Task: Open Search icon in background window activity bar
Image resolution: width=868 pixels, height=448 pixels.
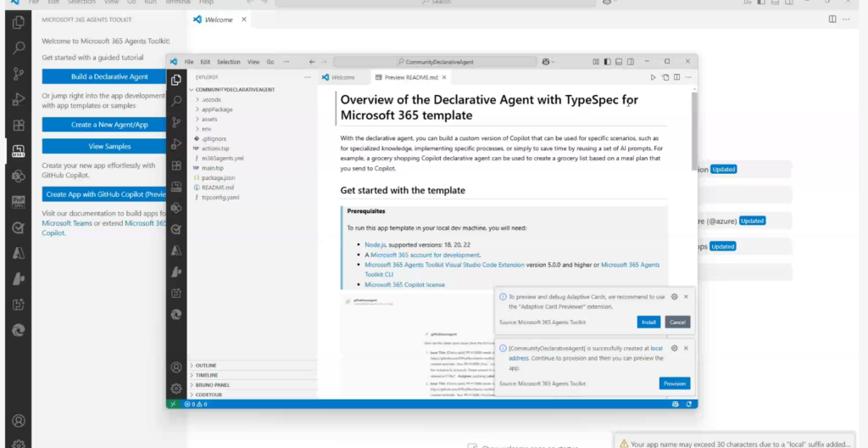Action: tap(19, 48)
